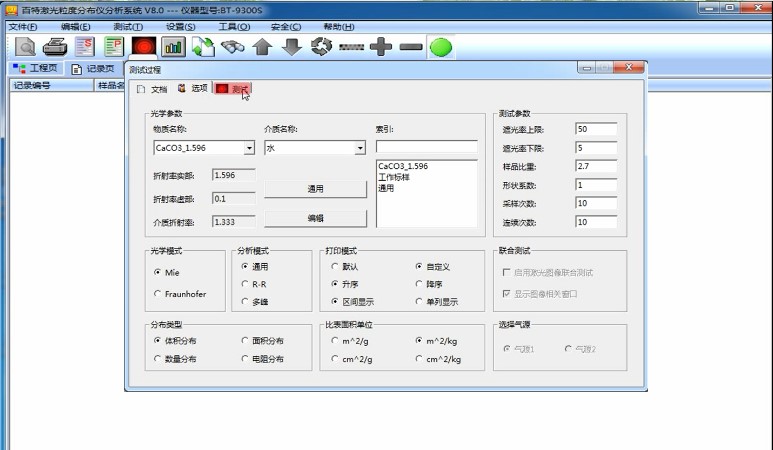Image resolution: width=773 pixels, height=450 pixels.
Task: Click the gray up arrow icon
Action: [262, 46]
